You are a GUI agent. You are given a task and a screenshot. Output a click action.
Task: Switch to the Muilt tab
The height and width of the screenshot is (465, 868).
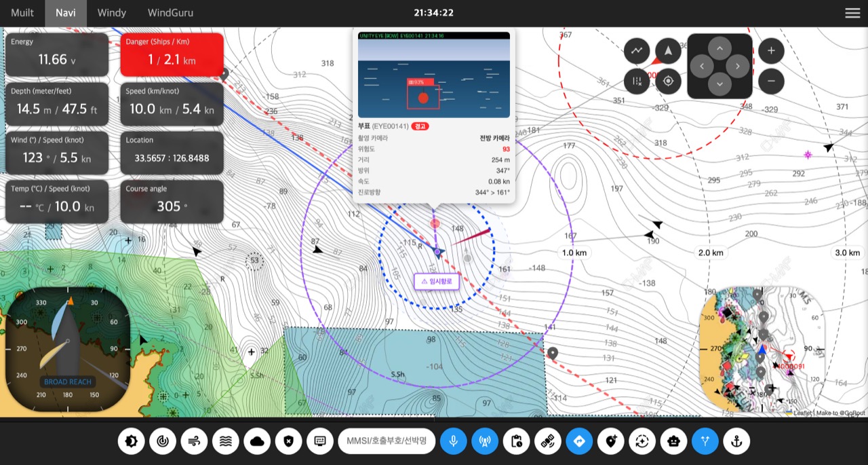click(x=22, y=13)
